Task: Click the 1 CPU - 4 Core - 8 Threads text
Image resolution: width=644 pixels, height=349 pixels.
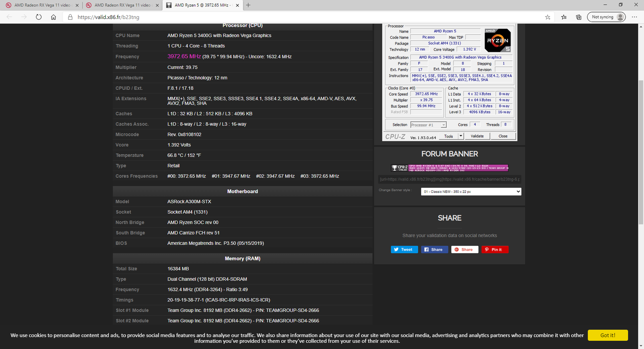Action: coord(196,46)
